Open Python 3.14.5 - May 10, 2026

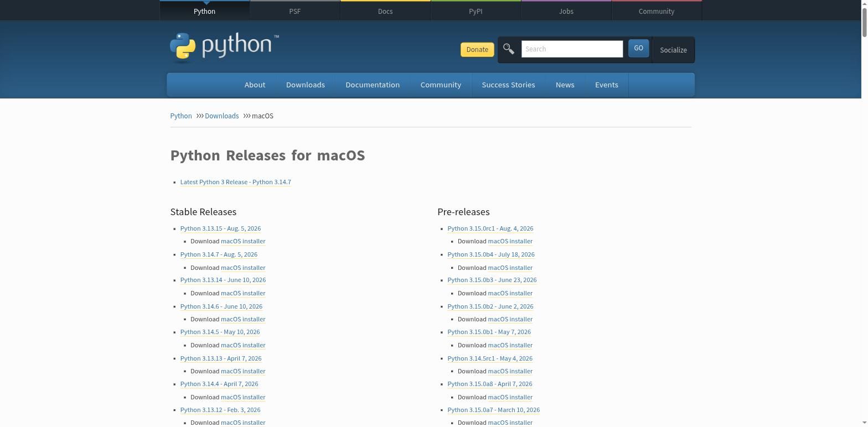[220, 332]
